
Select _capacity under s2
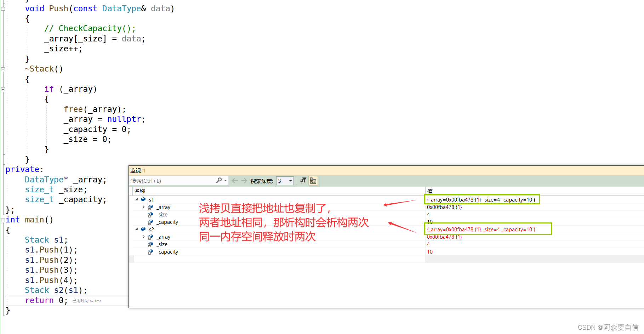tap(167, 252)
